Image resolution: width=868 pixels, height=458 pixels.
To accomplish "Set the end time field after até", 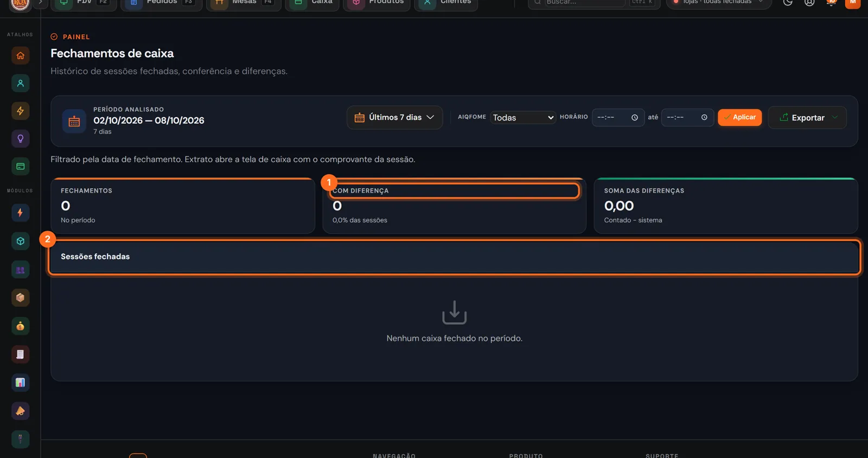I will click(x=687, y=117).
